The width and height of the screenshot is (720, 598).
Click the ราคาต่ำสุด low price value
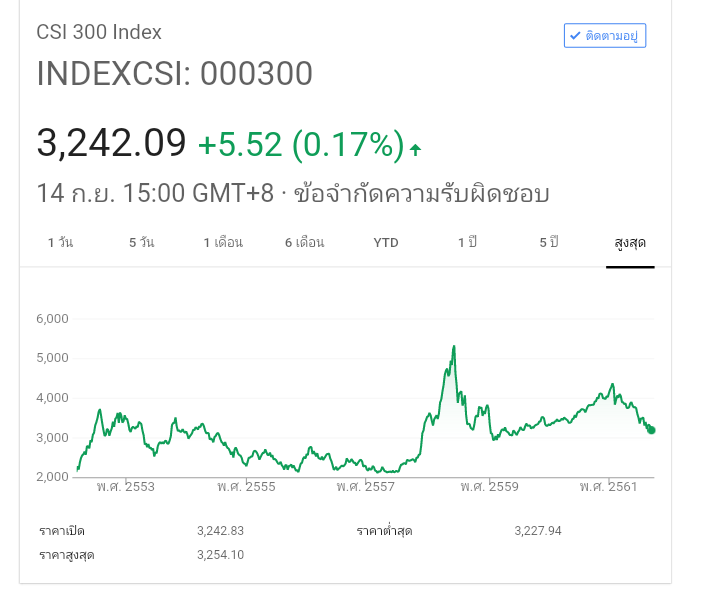click(x=537, y=531)
